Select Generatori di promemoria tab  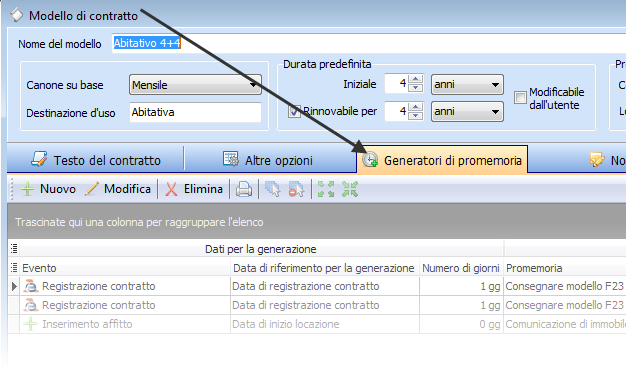click(x=442, y=160)
